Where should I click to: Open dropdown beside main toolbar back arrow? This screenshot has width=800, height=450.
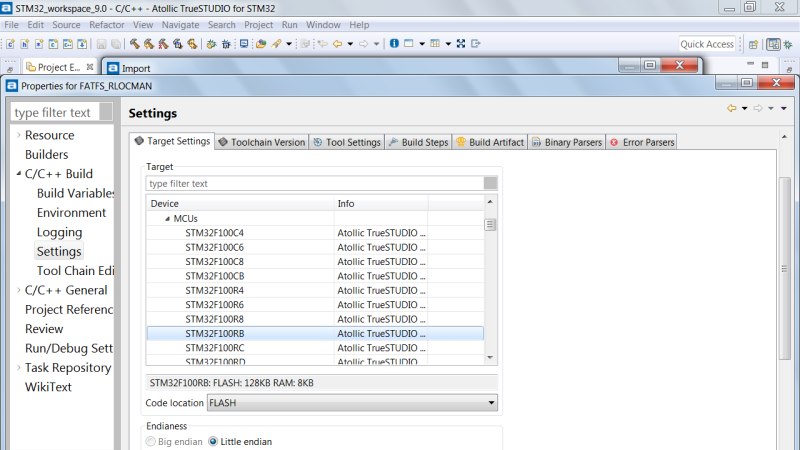tap(350, 44)
